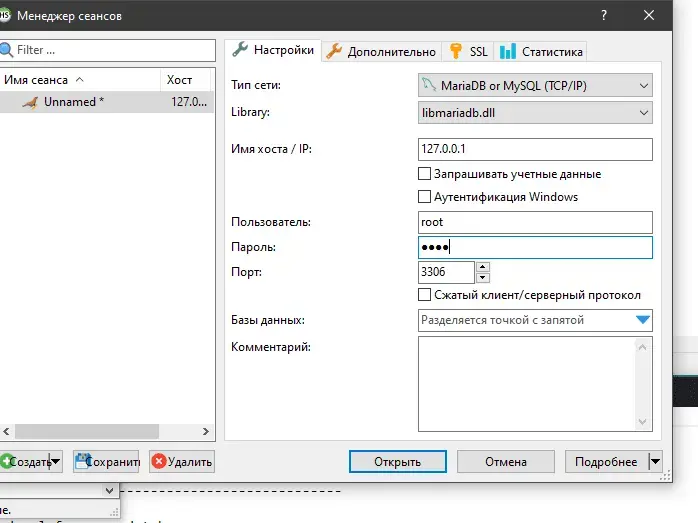Click the floppy disk icon on Сохранить
This screenshot has height=523, width=698.
(x=82, y=461)
